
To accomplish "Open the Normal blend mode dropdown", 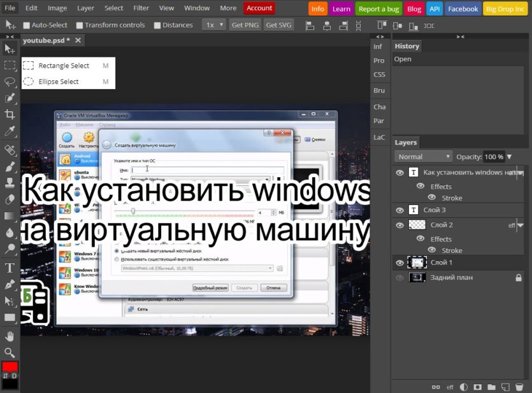I will click(x=424, y=157).
